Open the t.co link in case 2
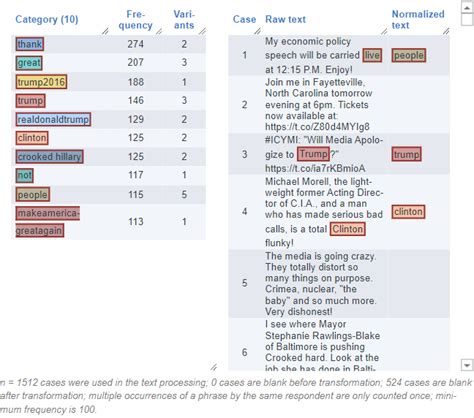This screenshot has height=418, width=474. click(x=317, y=127)
